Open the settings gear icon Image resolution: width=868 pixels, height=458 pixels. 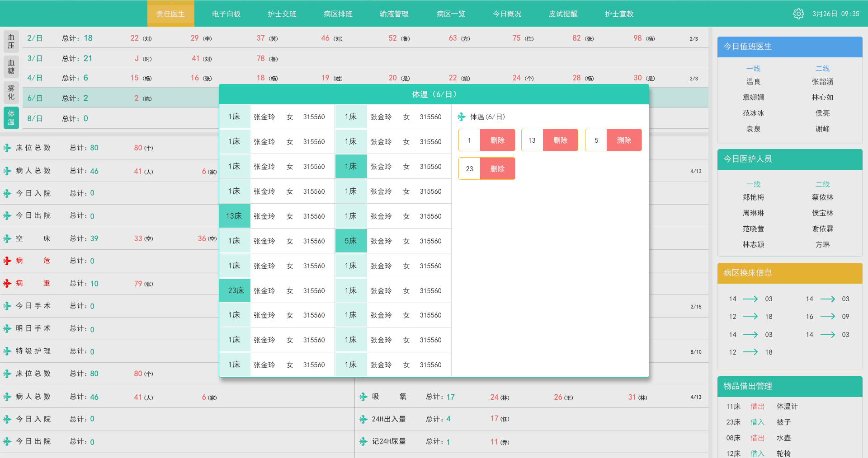(x=798, y=14)
